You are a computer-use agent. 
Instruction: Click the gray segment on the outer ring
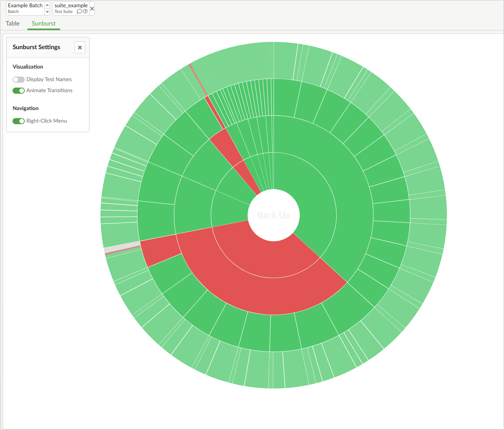pyautogui.click(x=122, y=246)
